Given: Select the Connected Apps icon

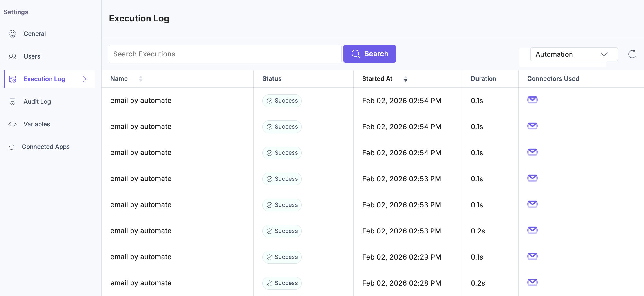Looking at the screenshot, I should click(12, 147).
